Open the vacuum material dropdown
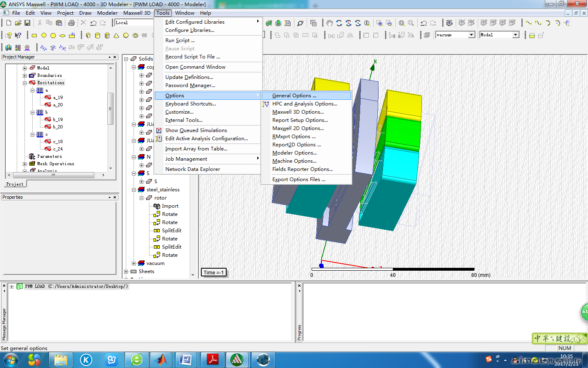The image size is (588, 368). point(472,35)
